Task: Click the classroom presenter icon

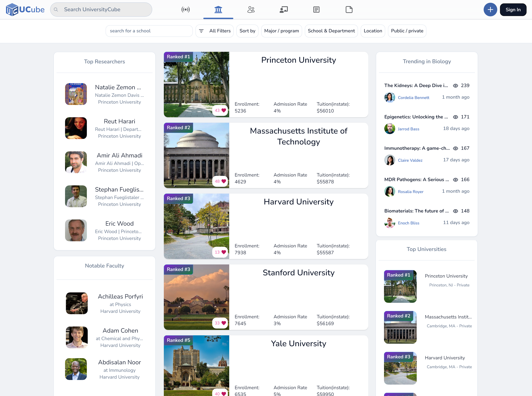Action: click(x=284, y=10)
